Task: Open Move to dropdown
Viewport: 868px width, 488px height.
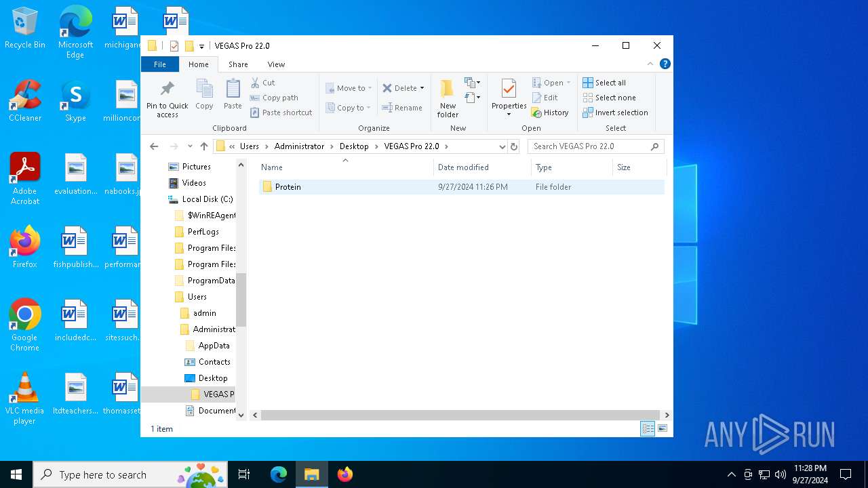Action: tap(349, 88)
